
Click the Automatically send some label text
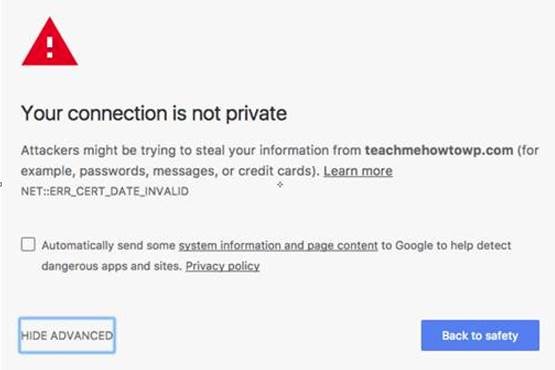pos(108,245)
